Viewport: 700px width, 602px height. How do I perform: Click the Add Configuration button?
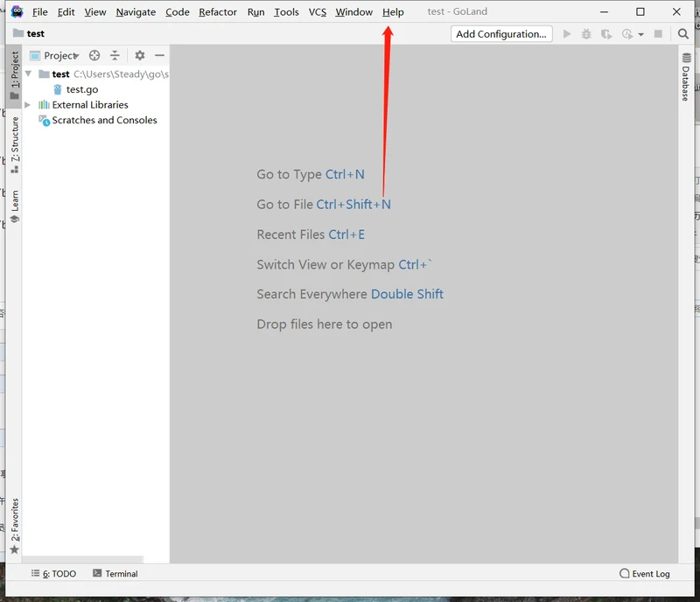501,34
